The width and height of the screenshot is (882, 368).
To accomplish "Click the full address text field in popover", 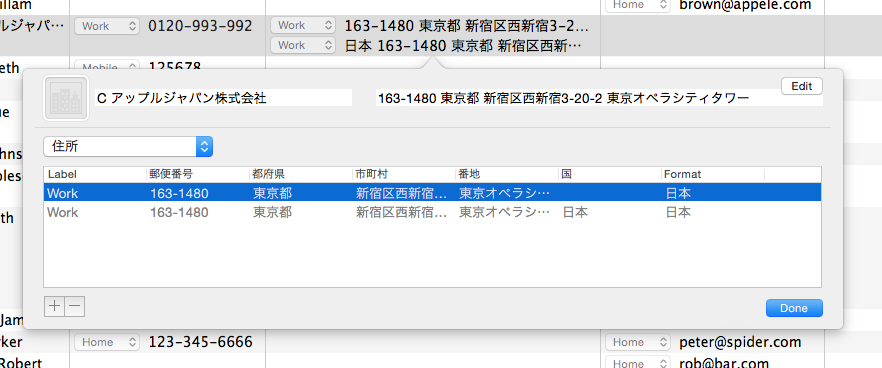I will (599, 98).
